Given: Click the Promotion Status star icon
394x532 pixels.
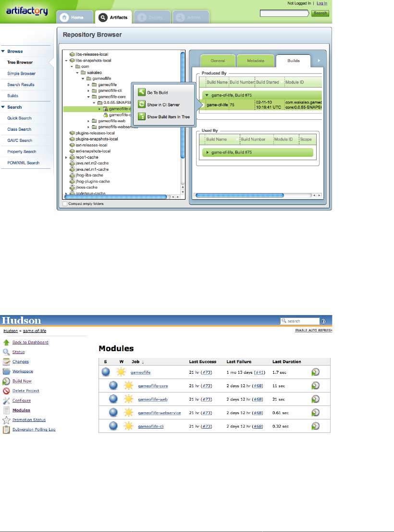Looking at the screenshot, I should (6, 420).
